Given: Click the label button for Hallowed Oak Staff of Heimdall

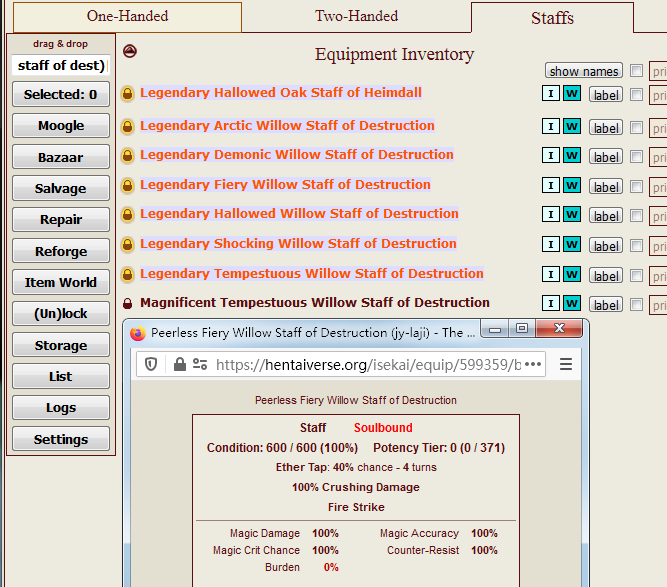Looking at the screenshot, I should 606,94.
